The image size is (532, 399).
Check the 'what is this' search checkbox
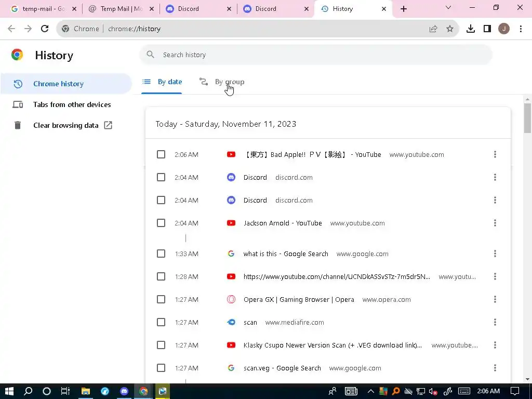tap(161, 254)
